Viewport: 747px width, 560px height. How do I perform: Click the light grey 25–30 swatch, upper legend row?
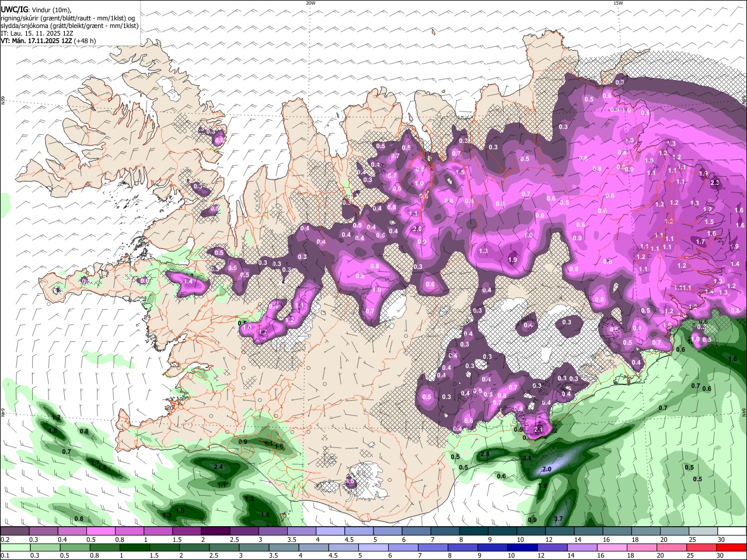click(703, 531)
